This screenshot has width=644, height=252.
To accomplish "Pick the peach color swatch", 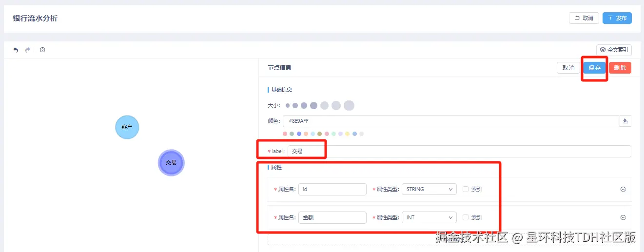I will [306, 134].
